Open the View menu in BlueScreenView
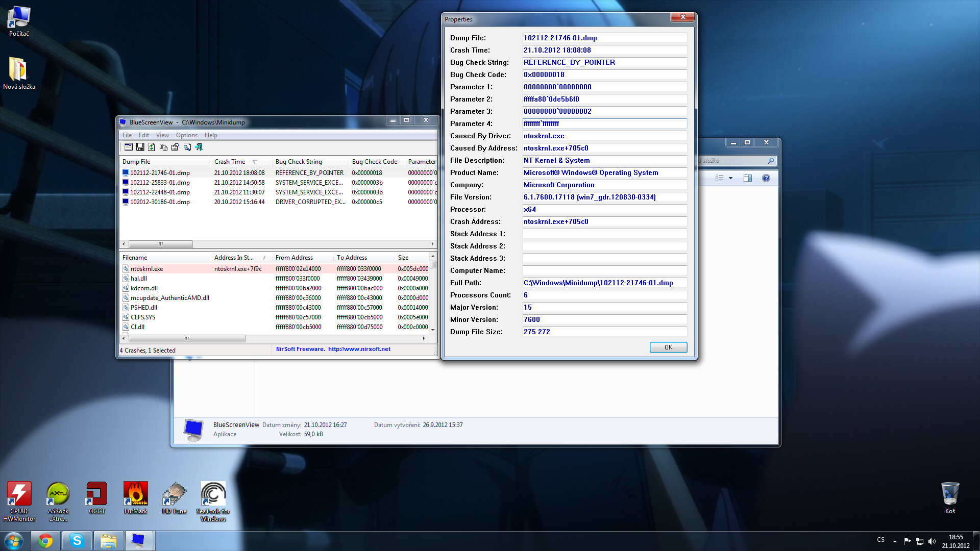 pos(162,135)
